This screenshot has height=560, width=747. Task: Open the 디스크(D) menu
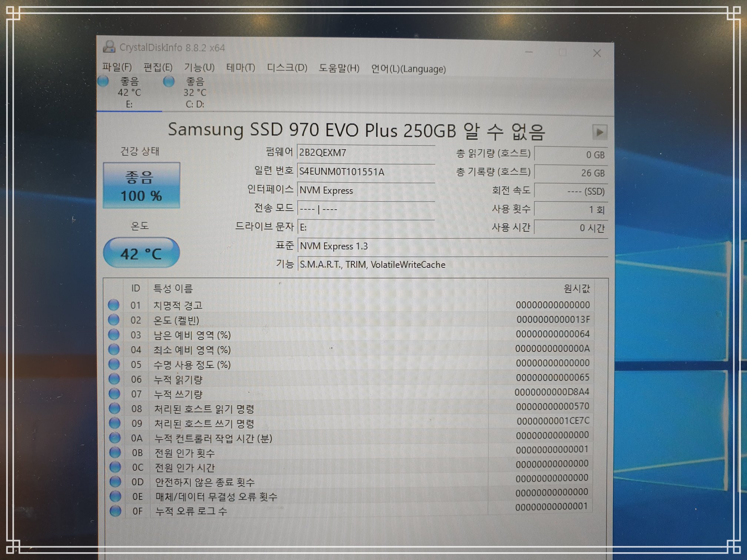[x=287, y=68]
